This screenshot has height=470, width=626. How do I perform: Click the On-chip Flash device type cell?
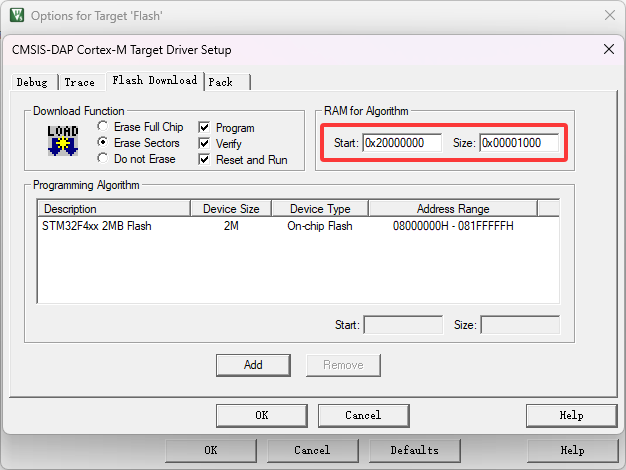point(320,226)
